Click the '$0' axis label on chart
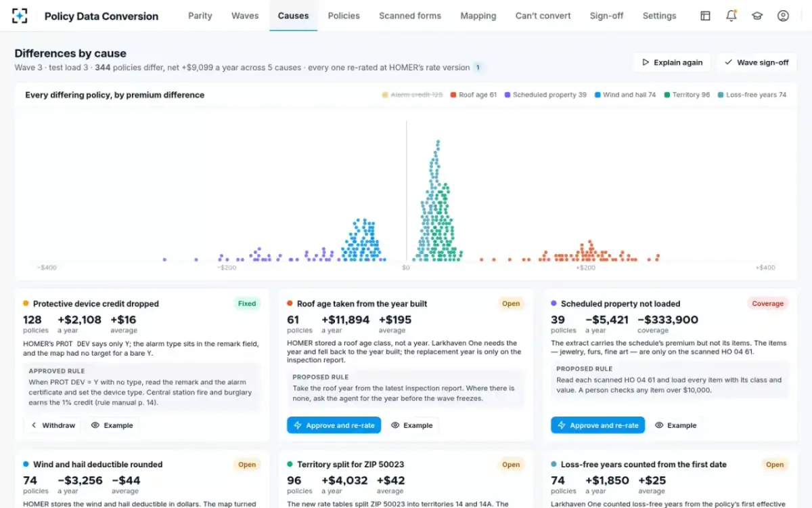Image resolution: width=812 pixels, height=508 pixels. [406, 268]
